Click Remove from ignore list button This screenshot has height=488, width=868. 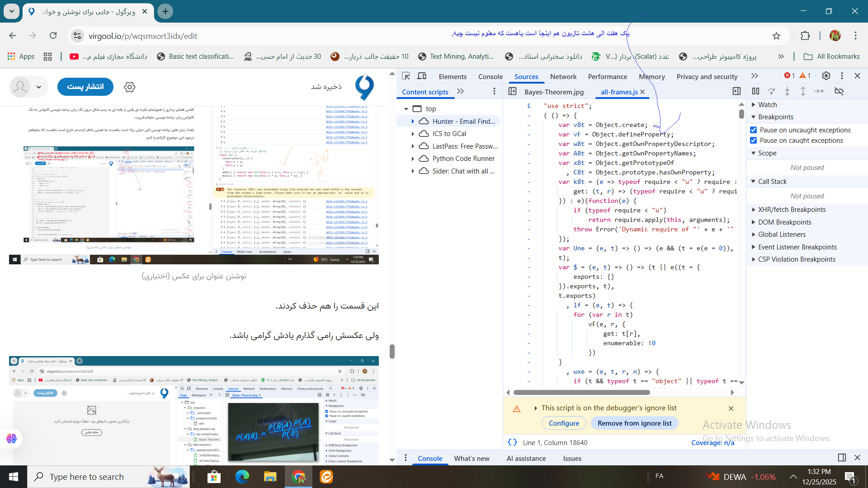click(x=634, y=423)
